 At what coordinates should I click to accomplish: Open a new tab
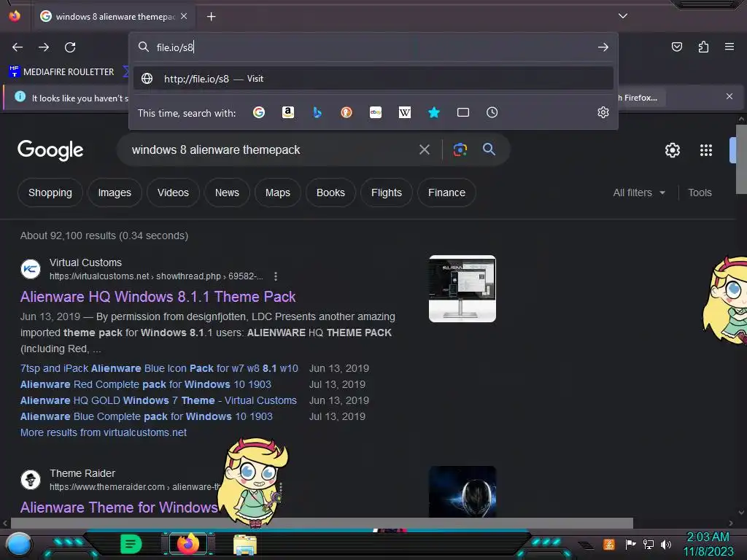211,17
